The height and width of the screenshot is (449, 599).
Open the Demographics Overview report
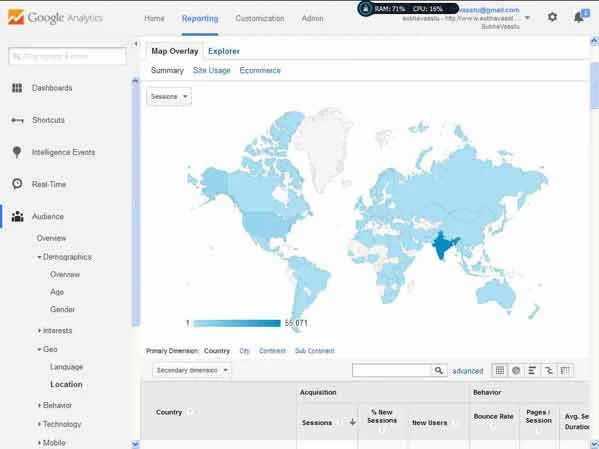(65, 274)
